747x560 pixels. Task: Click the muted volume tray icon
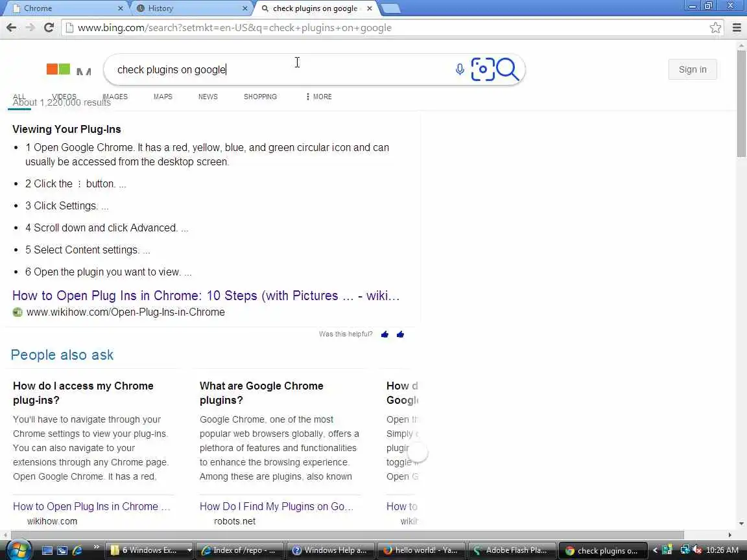[698, 550]
